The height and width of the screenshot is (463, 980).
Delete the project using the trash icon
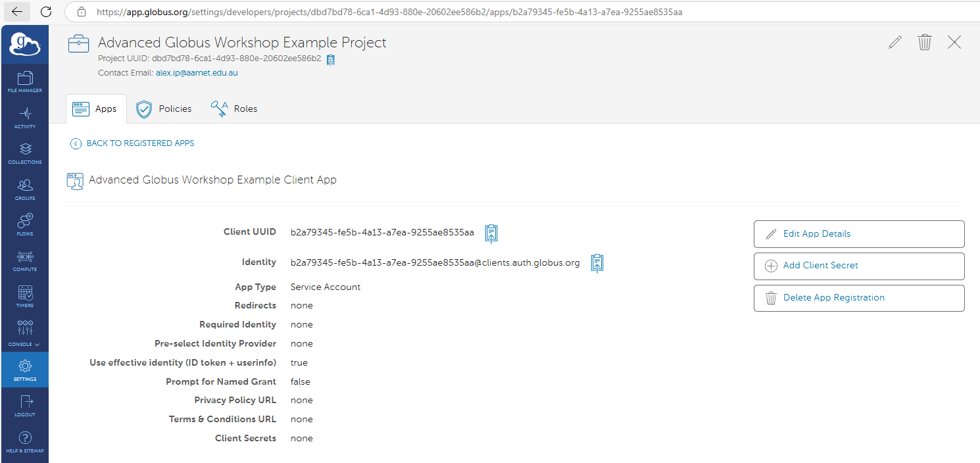pyautogui.click(x=925, y=41)
